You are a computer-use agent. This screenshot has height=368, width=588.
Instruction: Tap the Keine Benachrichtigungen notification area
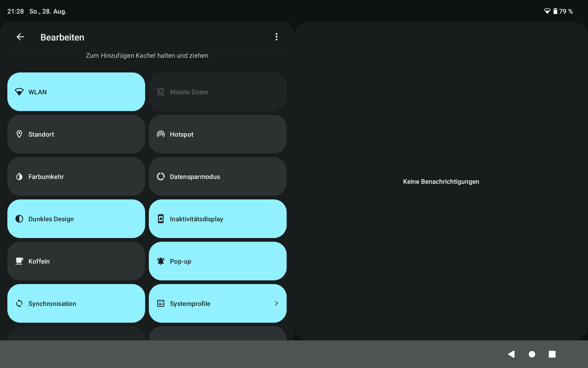tap(441, 182)
